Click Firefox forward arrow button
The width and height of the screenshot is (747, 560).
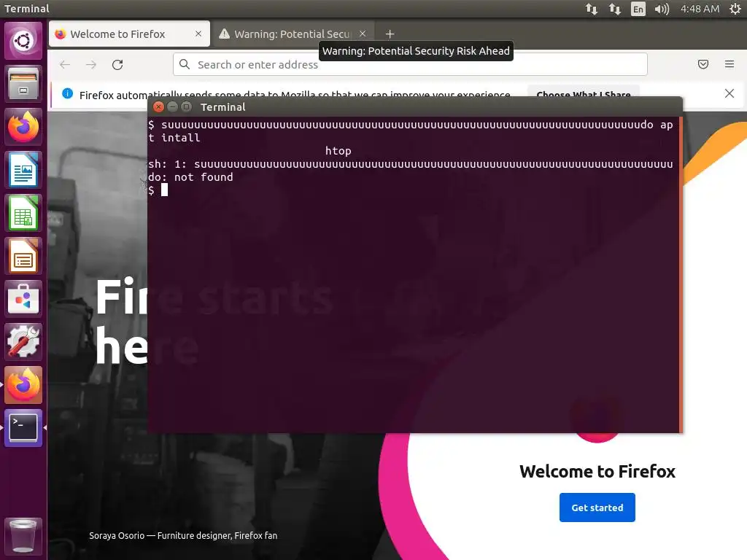[x=91, y=65]
